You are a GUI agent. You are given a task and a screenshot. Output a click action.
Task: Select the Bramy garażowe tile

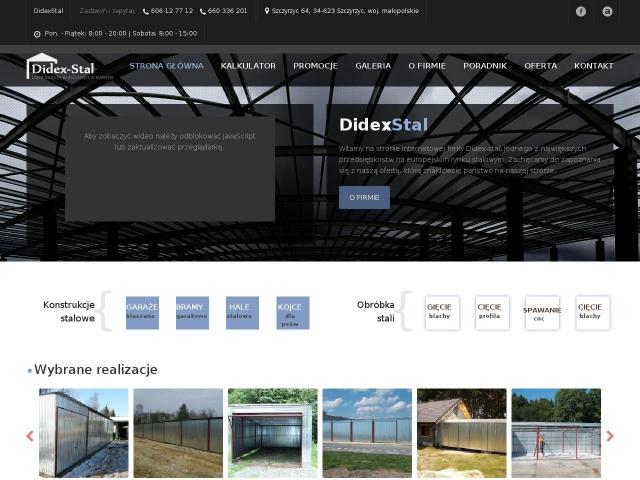(192, 313)
